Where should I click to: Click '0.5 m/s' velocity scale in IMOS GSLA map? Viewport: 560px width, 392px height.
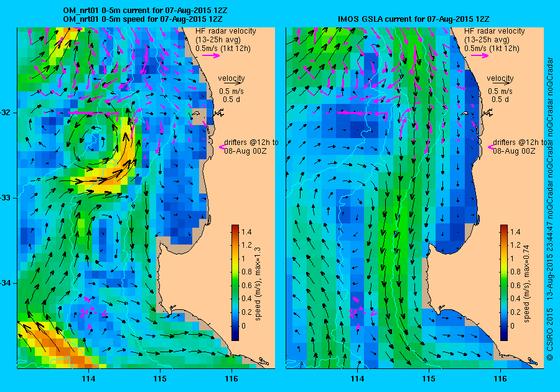(500, 91)
